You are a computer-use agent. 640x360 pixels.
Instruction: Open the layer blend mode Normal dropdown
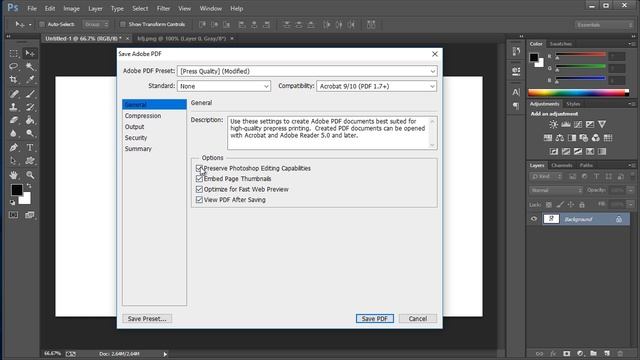coord(556,190)
